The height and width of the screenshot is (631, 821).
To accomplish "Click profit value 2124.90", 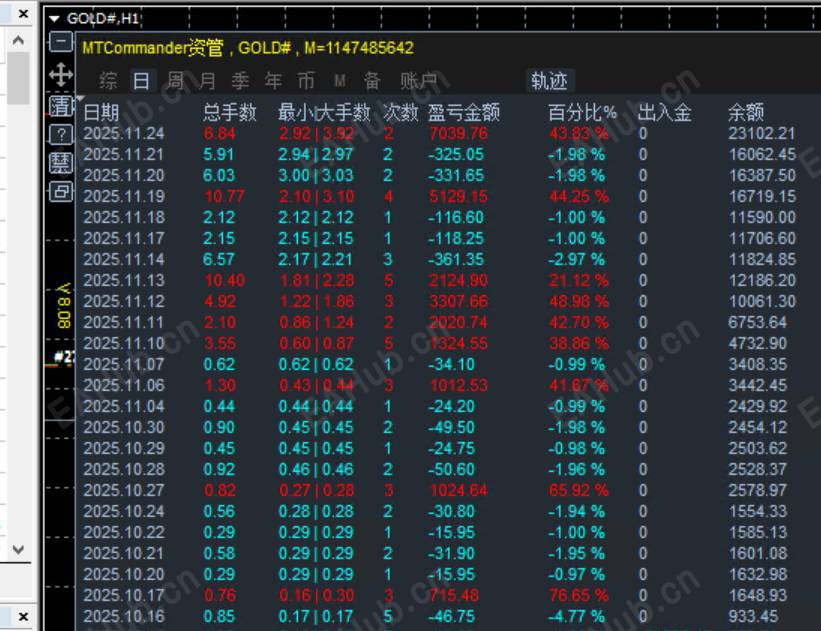I will (x=458, y=280).
